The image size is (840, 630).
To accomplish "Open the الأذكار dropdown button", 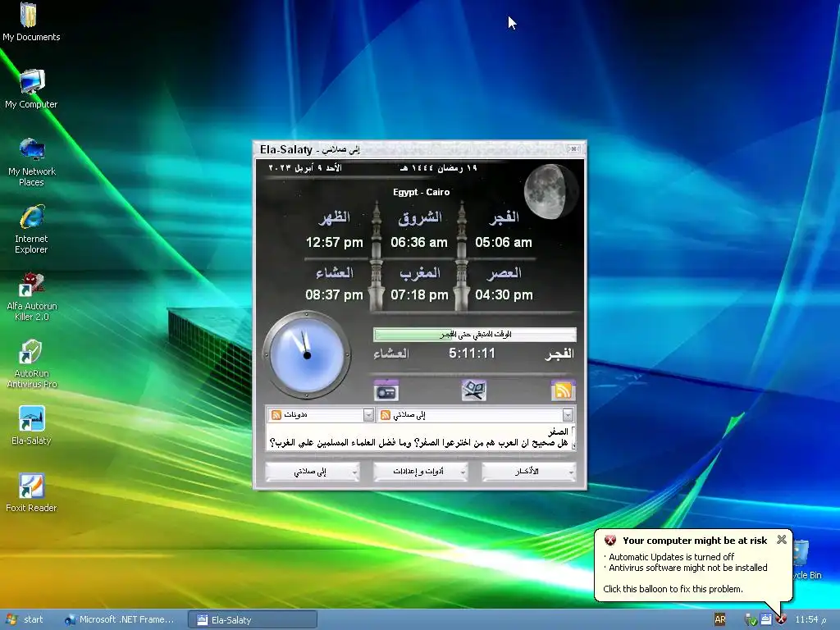I will click(528, 472).
